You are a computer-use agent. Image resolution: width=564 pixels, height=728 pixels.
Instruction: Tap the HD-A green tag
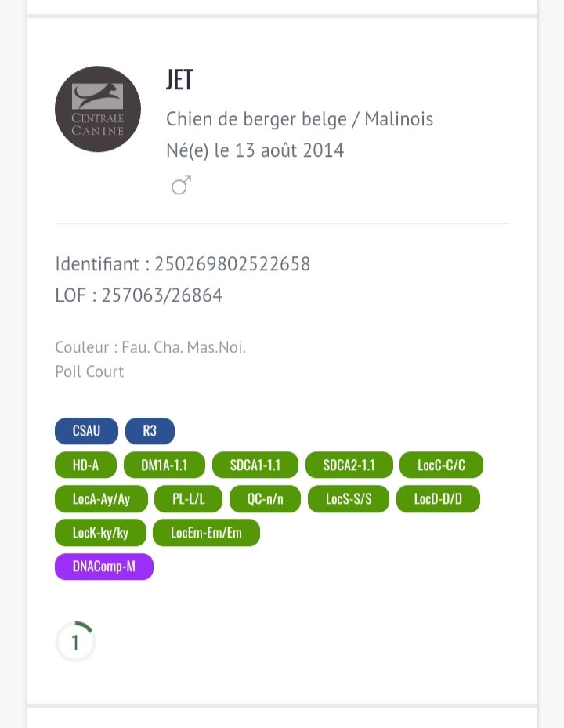point(86,465)
